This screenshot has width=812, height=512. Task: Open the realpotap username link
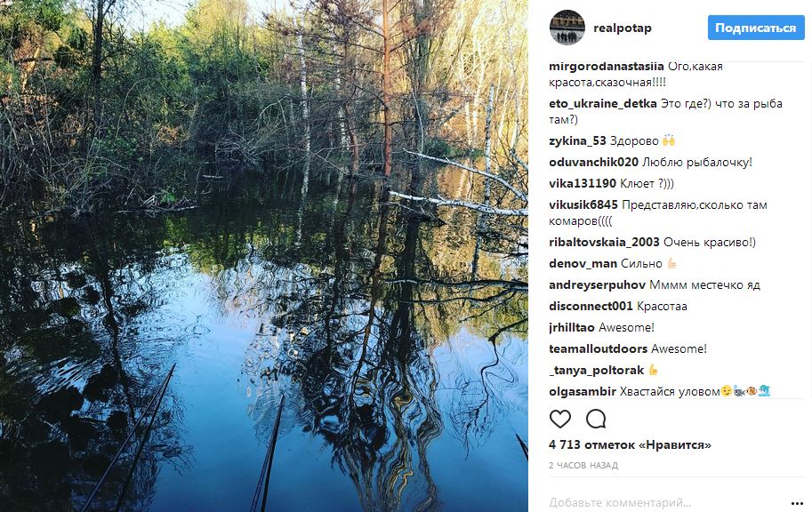623,28
